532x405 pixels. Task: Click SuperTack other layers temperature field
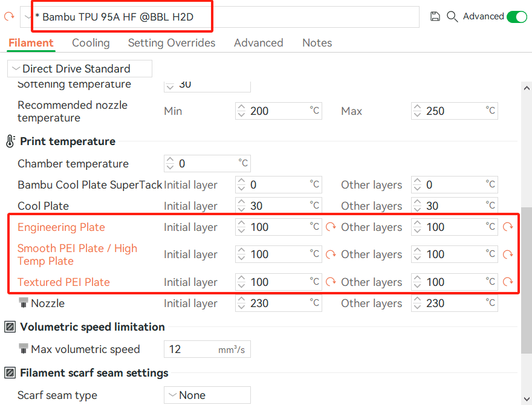(x=455, y=184)
